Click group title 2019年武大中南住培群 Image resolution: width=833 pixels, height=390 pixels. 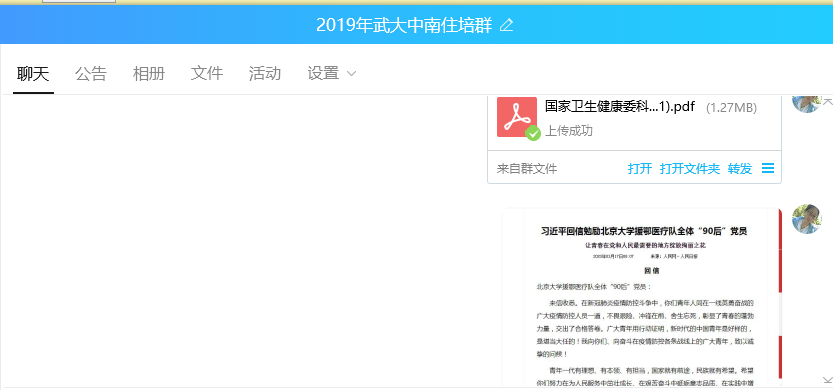coord(404,25)
